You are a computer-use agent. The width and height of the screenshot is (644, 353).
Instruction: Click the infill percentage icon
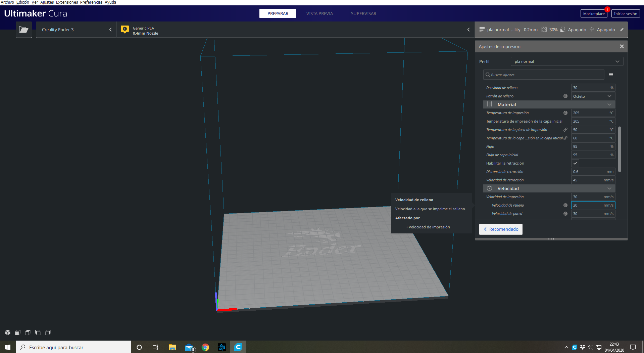544,30
